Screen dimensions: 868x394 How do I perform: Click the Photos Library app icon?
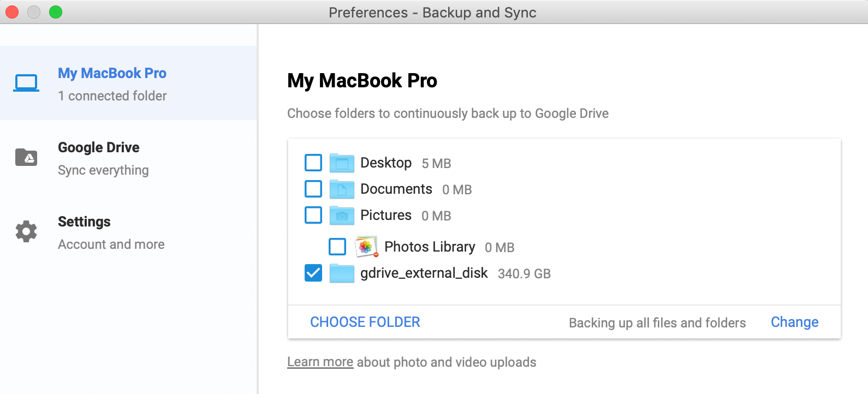366,247
